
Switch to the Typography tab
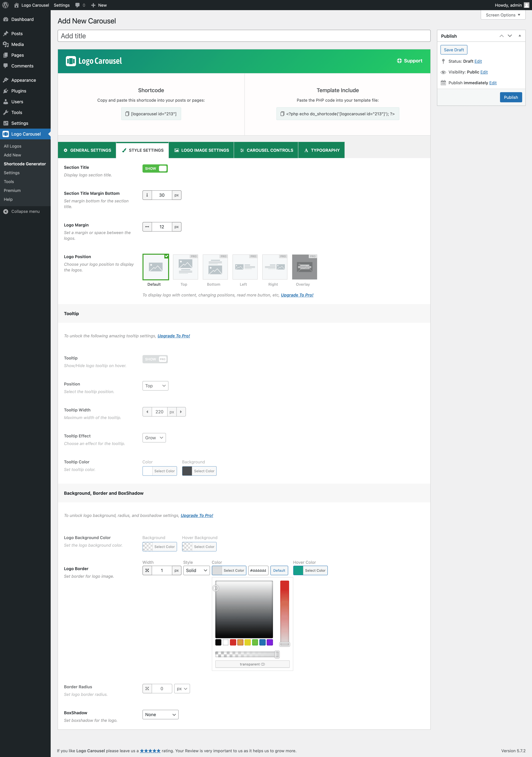[x=321, y=150]
